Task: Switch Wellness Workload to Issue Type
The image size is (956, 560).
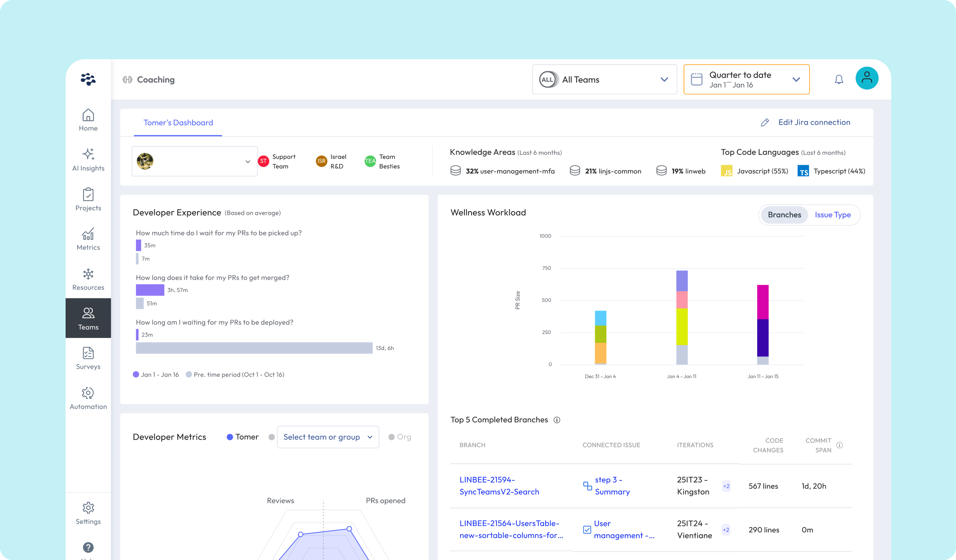Action: click(833, 215)
